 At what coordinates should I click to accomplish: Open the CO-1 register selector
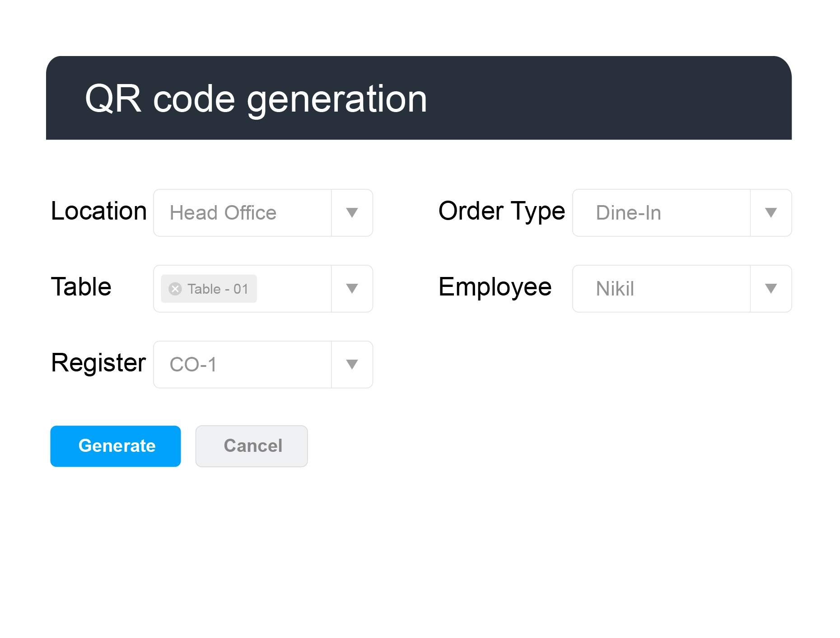point(243,365)
